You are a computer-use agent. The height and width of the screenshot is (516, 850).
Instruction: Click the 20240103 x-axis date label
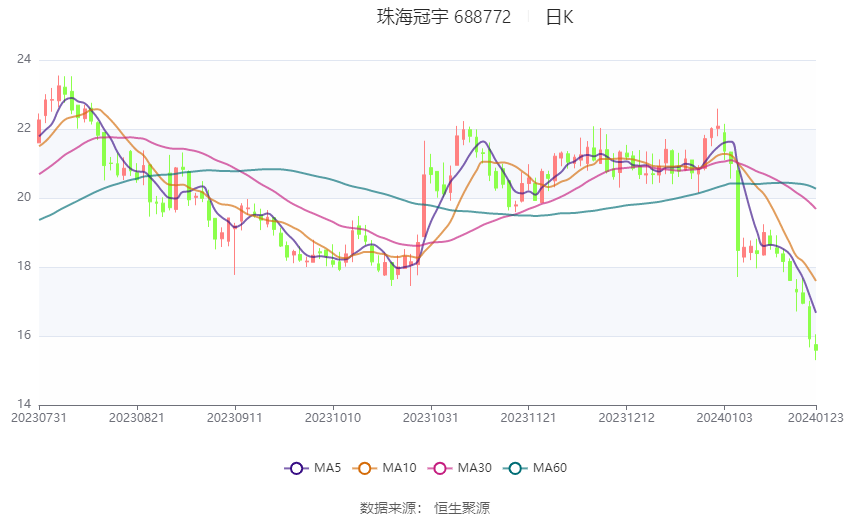[x=724, y=418]
